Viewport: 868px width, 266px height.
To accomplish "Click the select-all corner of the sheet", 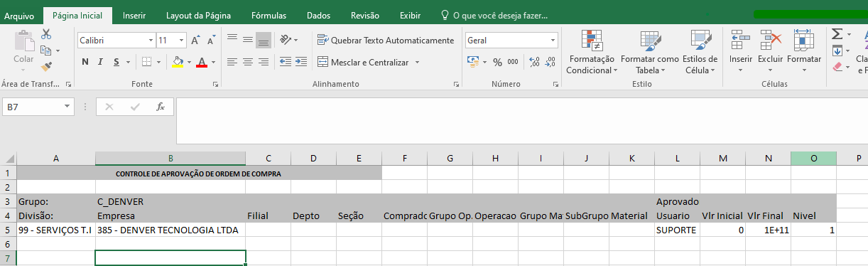I will pos(8,159).
